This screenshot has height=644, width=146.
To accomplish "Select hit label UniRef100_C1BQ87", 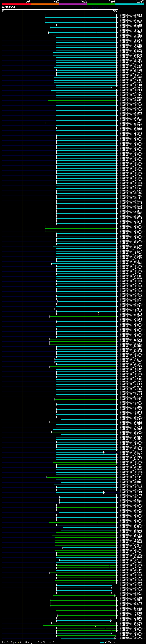I will (131, 256).
